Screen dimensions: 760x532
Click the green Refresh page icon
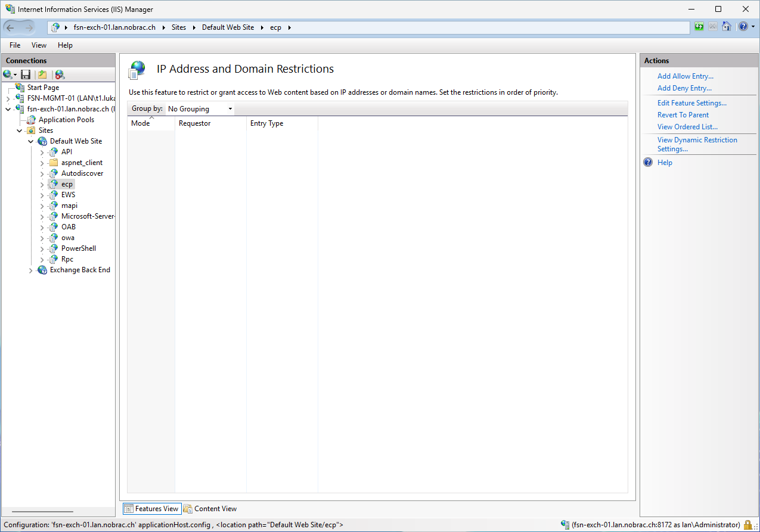(699, 27)
